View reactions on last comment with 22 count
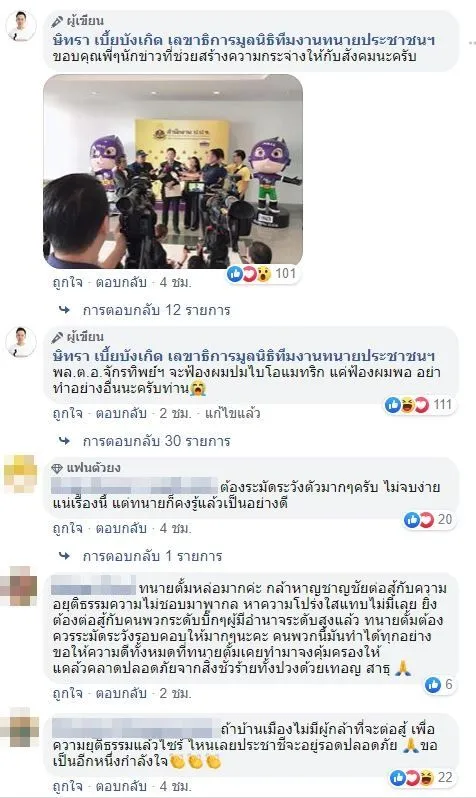Image resolution: width=476 pixels, height=798 pixels. pyautogui.click(x=422, y=778)
